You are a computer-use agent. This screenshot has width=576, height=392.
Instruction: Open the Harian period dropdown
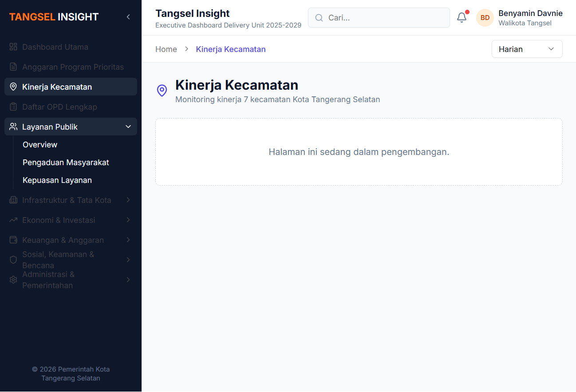click(527, 49)
